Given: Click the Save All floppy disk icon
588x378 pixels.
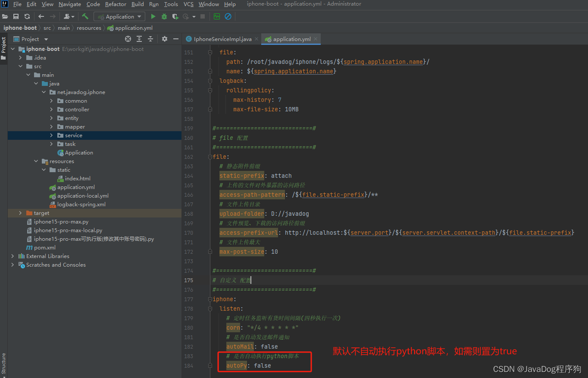Looking at the screenshot, I should (16, 16).
